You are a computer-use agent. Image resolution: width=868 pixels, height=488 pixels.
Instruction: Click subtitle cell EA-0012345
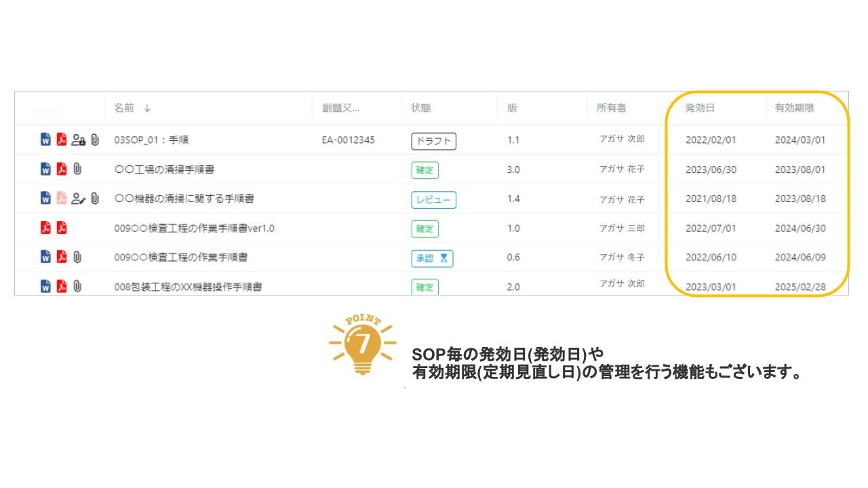pos(348,140)
